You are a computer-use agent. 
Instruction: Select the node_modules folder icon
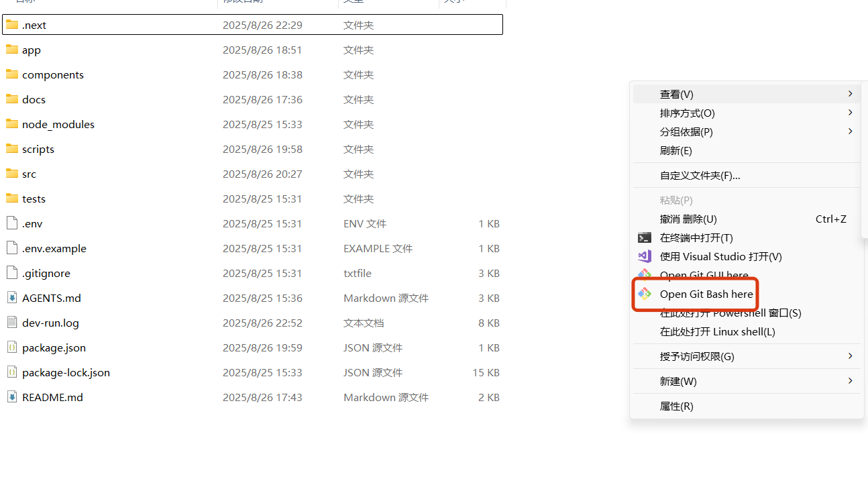tap(11, 124)
